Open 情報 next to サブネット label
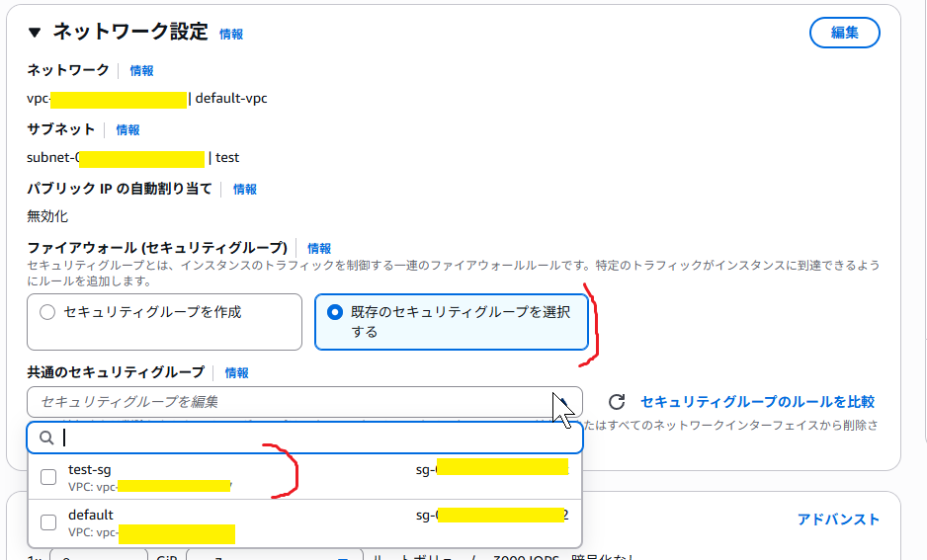 click(127, 130)
